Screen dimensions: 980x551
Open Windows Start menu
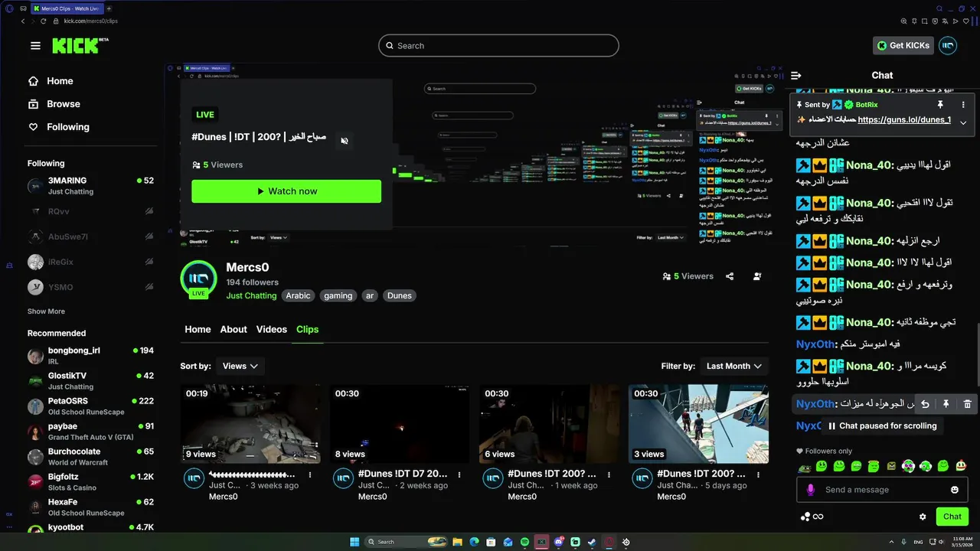click(x=354, y=542)
